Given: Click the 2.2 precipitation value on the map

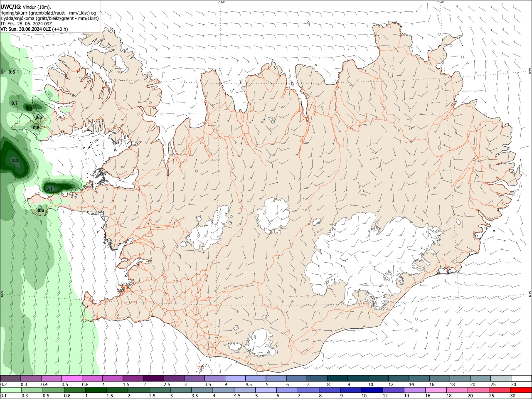Looking at the screenshot, I should 15,160.
